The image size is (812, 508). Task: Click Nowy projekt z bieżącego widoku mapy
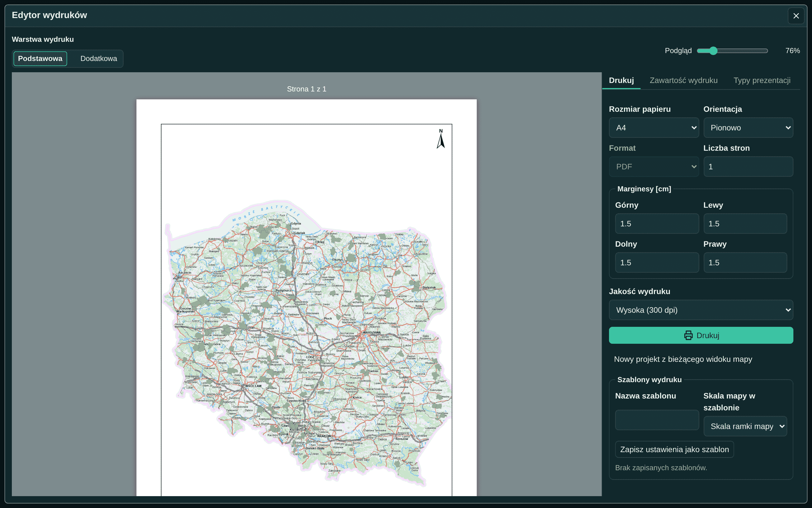tap(683, 359)
